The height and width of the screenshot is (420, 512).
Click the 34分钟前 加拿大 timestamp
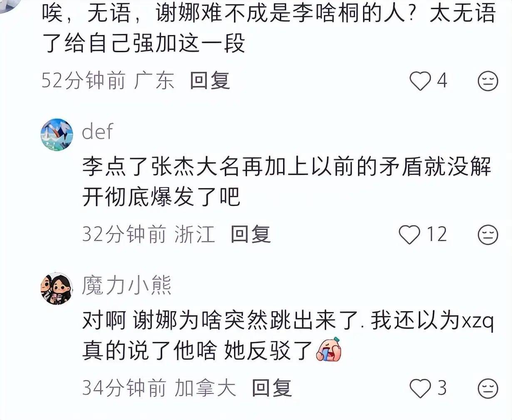pos(159,388)
